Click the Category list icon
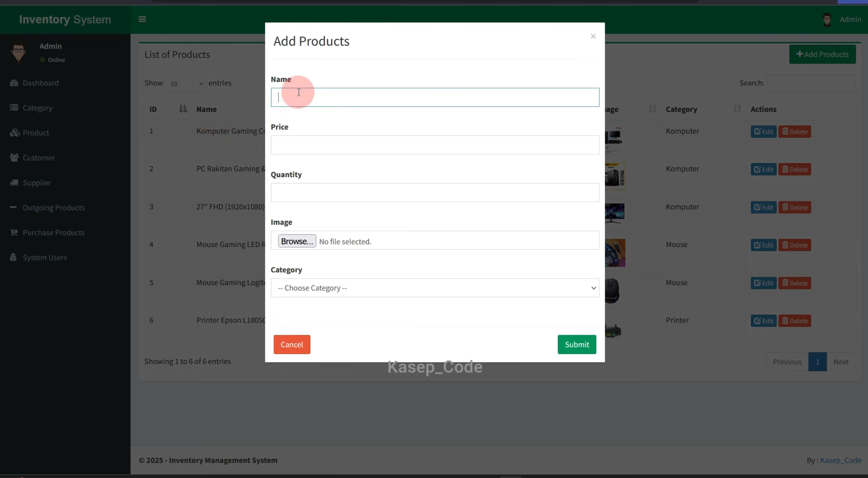868x478 pixels. [x=14, y=107]
